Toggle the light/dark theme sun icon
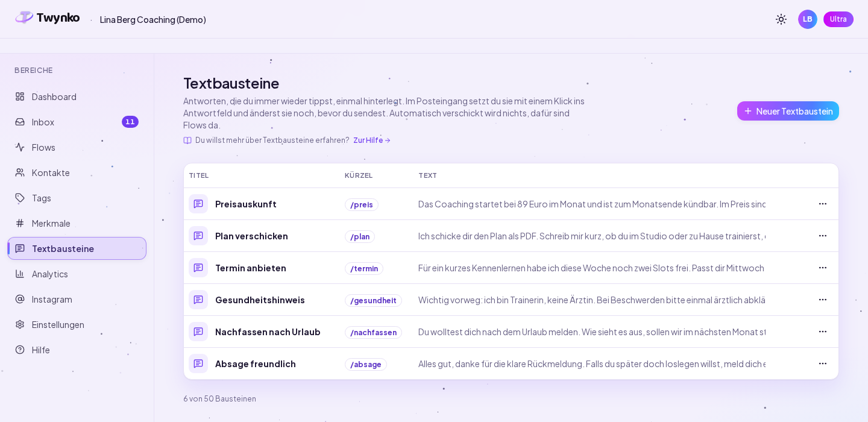This screenshot has width=868, height=422. [781, 19]
